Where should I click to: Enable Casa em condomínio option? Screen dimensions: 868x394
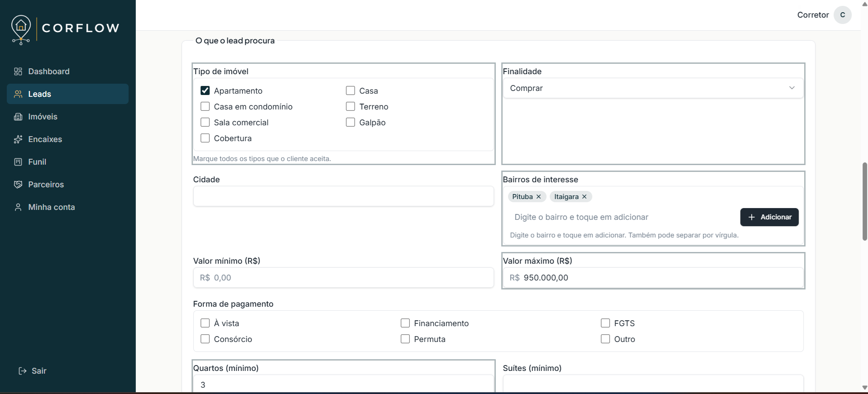click(205, 106)
